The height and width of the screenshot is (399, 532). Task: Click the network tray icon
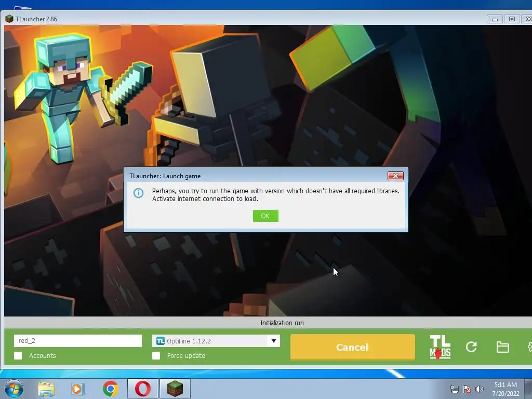pos(454,389)
